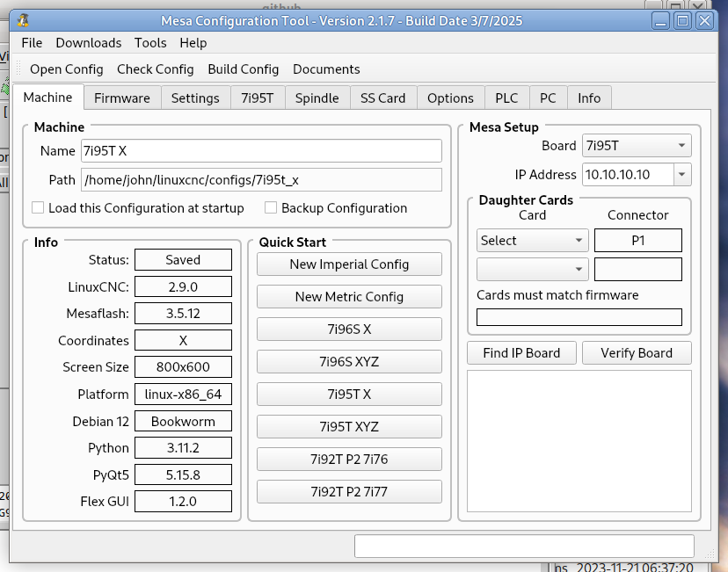728x572 pixels.
Task: Click the Mesa Configuration Tool window icon
Action: pos(23,21)
